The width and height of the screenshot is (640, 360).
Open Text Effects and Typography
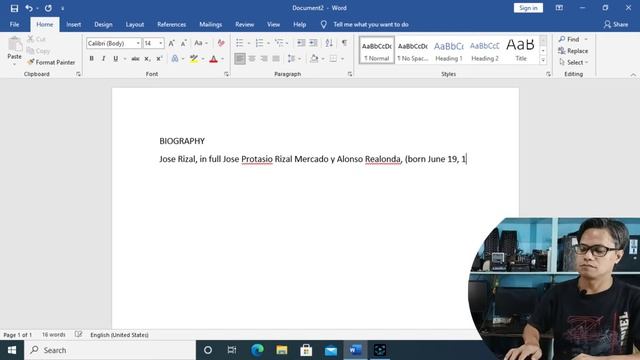pos(175,59)
